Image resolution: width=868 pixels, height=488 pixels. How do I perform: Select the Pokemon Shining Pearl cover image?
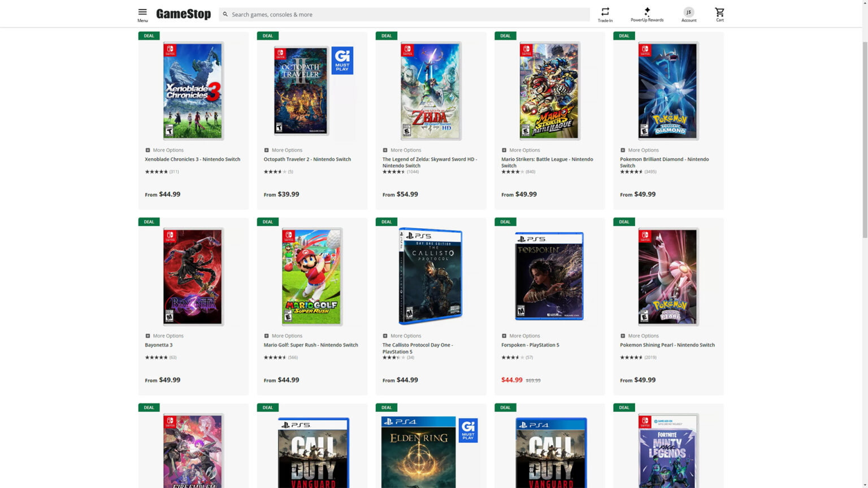[668, 277]
